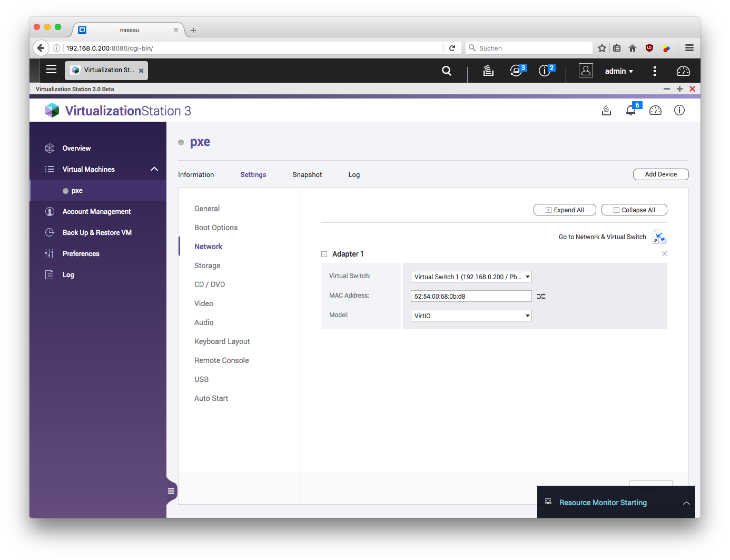Collapse the left sidebar with handle icon
This screenshot has height=560, width=730.
point(171,491)
